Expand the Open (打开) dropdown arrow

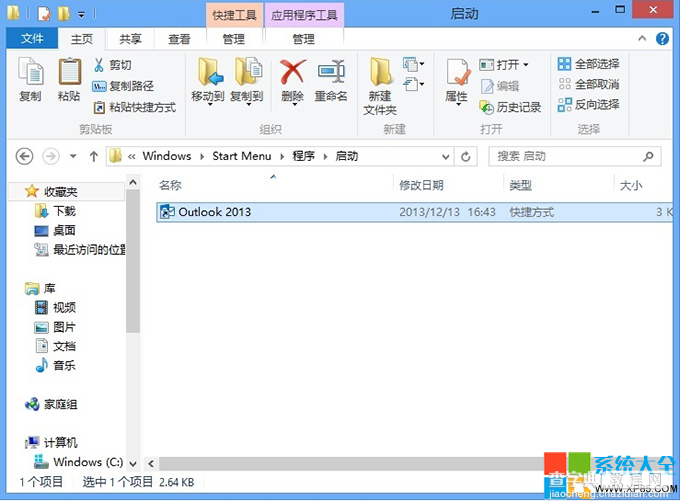[526, 65]
